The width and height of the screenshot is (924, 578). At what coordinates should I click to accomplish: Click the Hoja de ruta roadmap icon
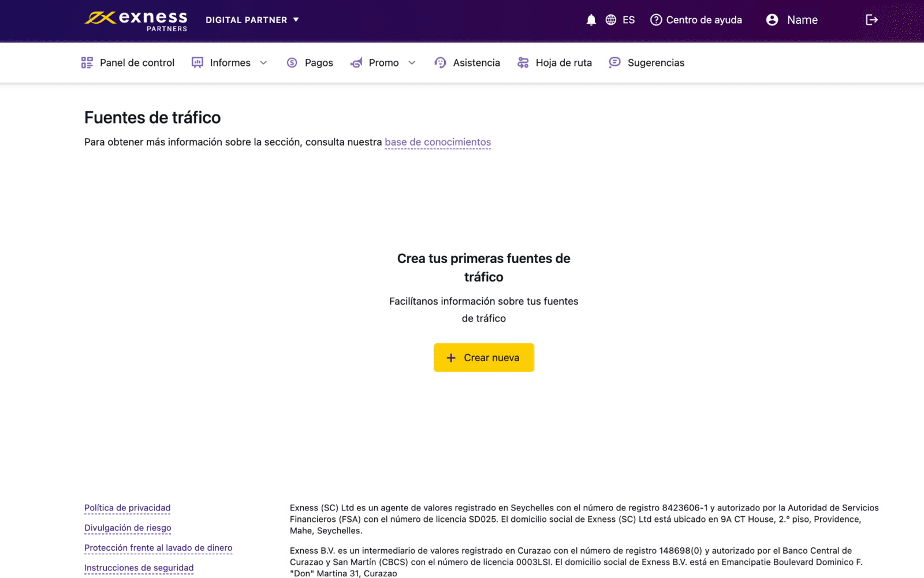523,62
